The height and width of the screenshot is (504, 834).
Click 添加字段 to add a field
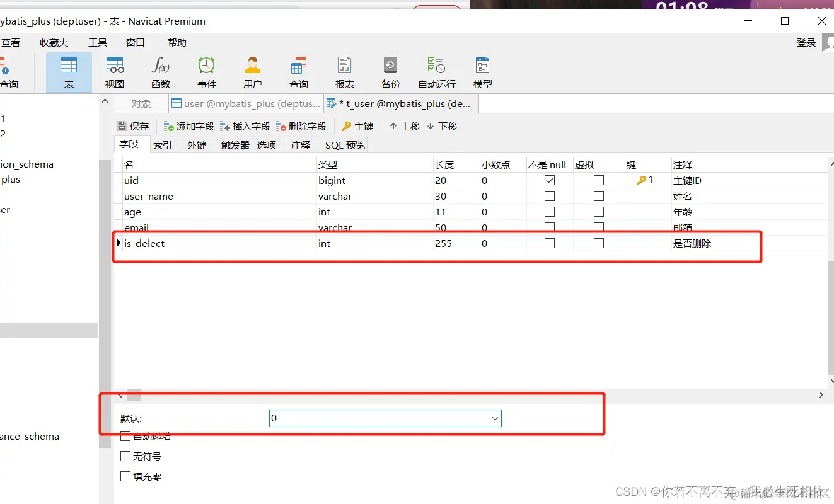coord(188,126)
